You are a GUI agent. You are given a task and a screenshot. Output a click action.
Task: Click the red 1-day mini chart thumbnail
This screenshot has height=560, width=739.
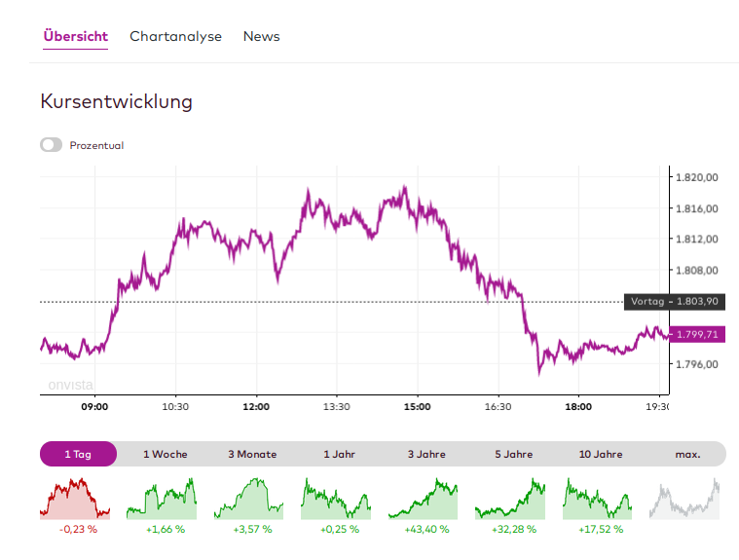77,498
